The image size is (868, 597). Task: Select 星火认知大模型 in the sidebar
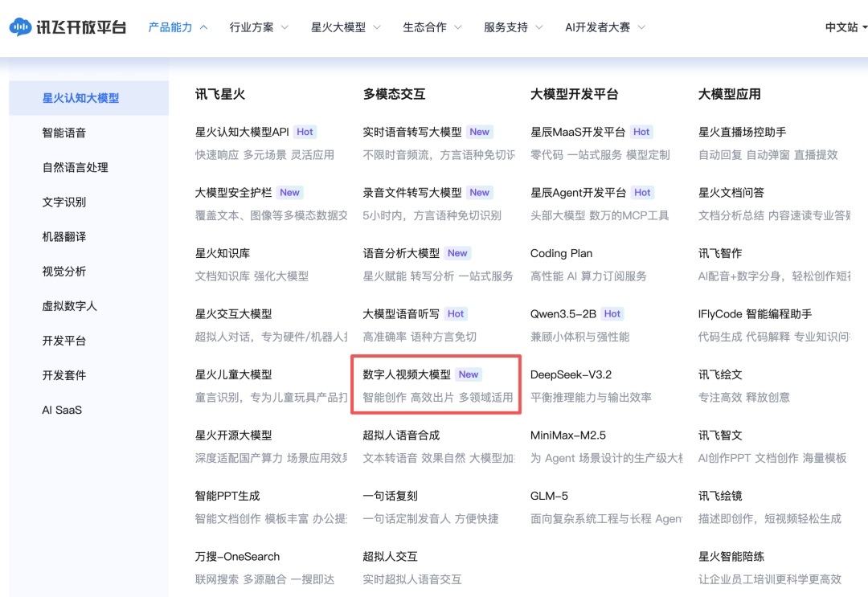88,98
